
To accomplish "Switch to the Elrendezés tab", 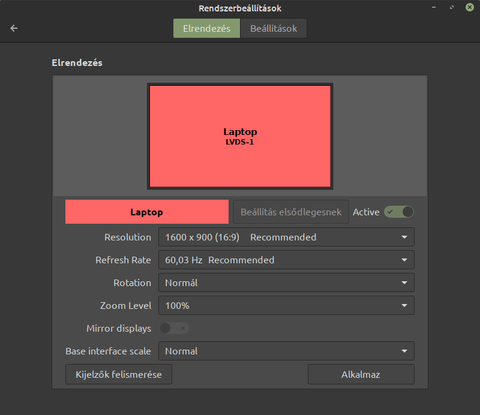I will tap(206, 28).
